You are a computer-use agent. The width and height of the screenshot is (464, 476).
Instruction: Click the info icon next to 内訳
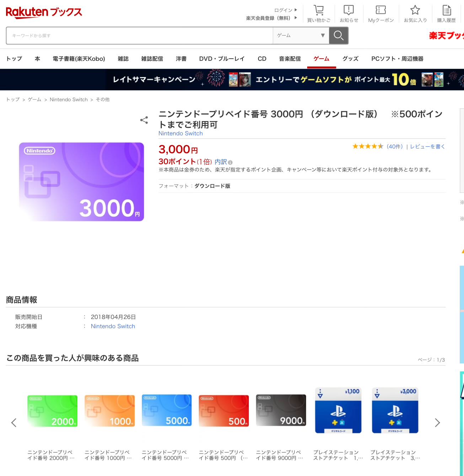click(230, 162)
